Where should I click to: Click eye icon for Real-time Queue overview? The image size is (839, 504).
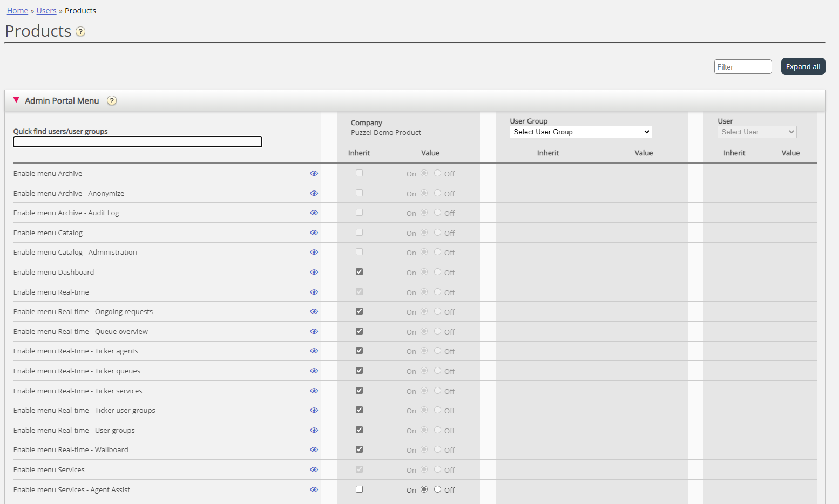coord(314,332)
